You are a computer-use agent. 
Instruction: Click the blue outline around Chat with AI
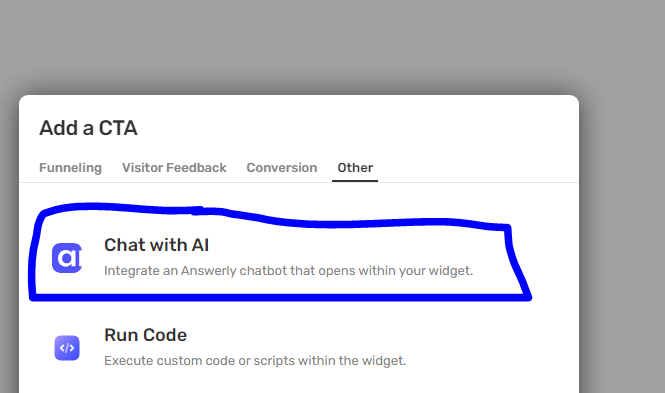[280, 297]
